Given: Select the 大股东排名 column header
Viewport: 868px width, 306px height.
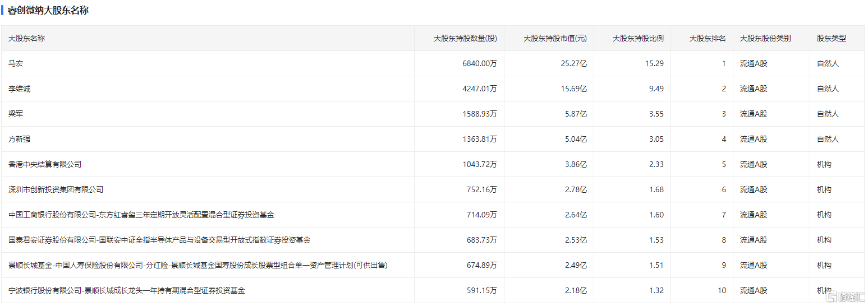Looking at the screenshot, I should [x=708, y=39].
